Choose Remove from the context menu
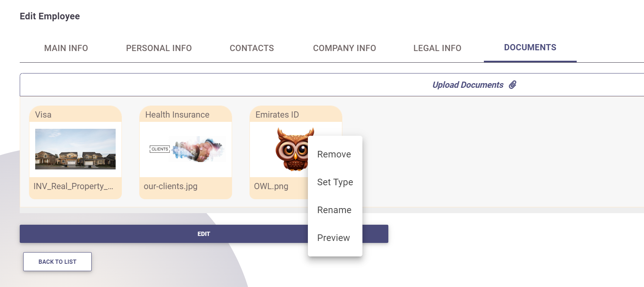 pyautogui.click(x=334, y=154)
